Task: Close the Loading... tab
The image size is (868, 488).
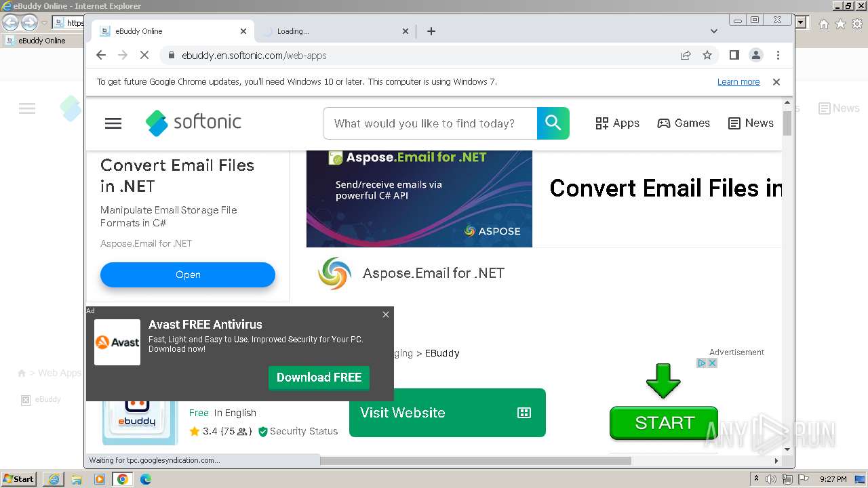Action: [x=406, y=31]
